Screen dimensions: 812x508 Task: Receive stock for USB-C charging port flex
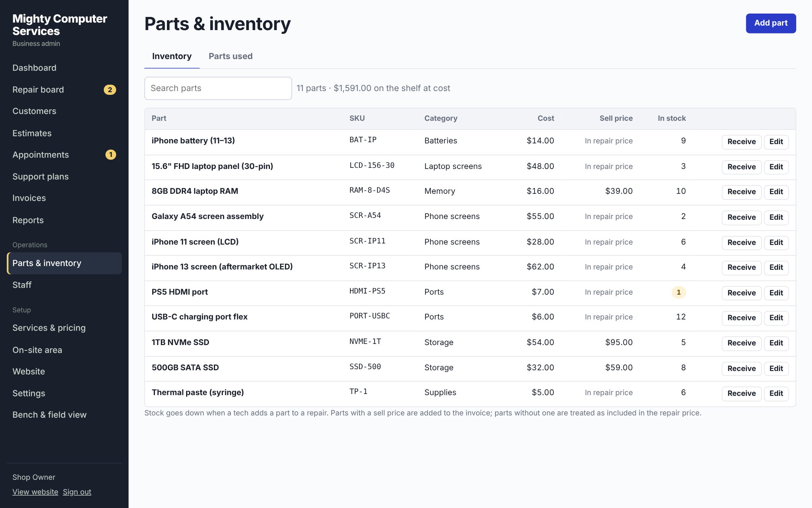tap(741, 318)
